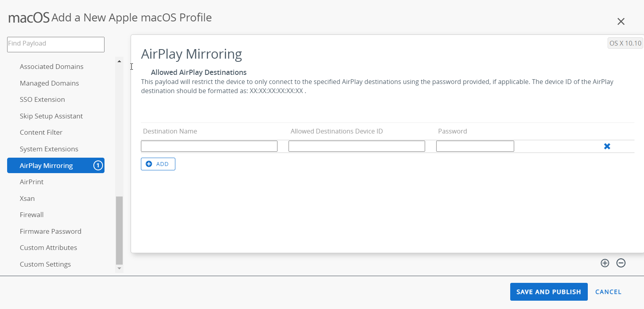Image resolution: width=644 pixels, height=309 pixels.
Task: Click the Destination Name column header
Action: pos(170,131)
